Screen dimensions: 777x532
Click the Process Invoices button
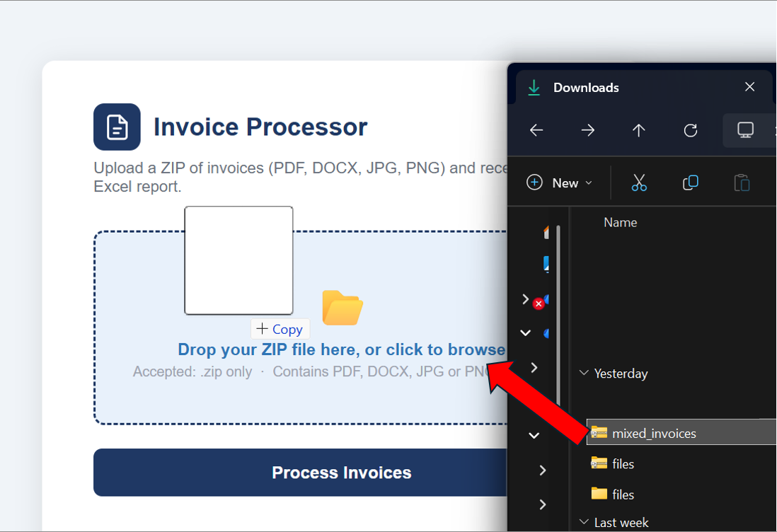click(300, 473)
